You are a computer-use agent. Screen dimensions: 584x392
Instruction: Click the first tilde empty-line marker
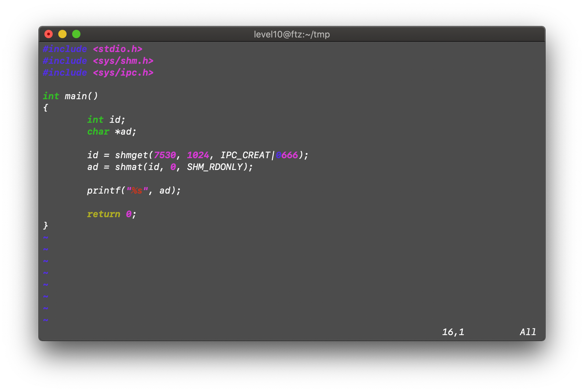click(45, 238)
